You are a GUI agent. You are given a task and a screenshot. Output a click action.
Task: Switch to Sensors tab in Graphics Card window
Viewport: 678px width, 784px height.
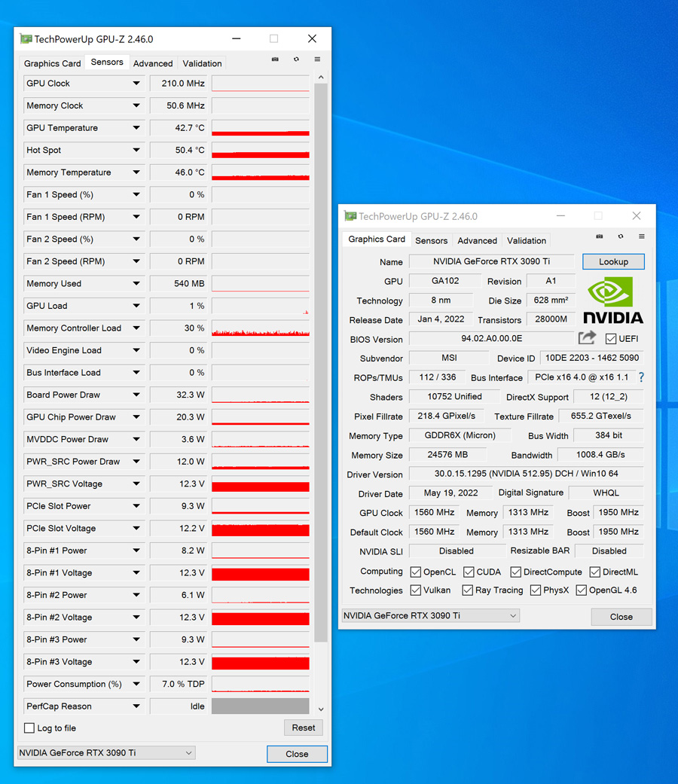pos(431,240)
